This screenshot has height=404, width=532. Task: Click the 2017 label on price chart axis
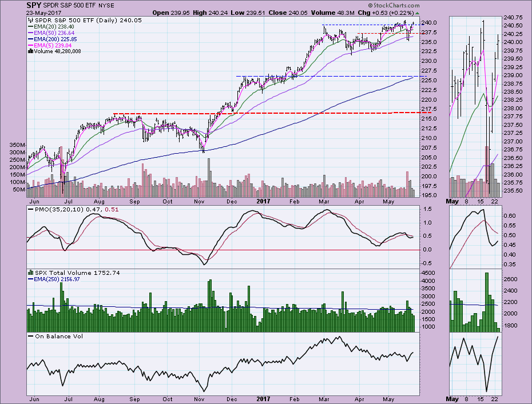263,201
